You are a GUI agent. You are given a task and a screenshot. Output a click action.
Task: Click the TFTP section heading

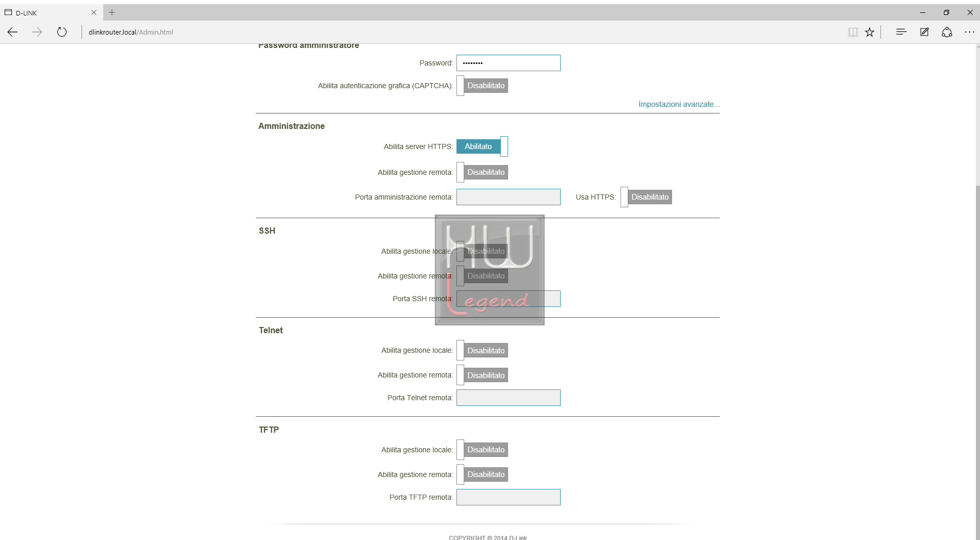pyautogui.click(x=269, y=430)
